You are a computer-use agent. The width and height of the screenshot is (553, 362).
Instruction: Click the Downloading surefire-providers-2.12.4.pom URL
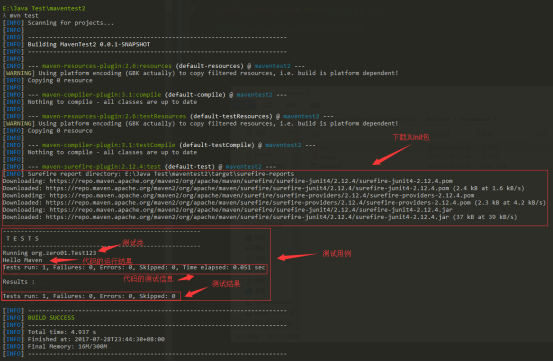click(x=262, y=195)
